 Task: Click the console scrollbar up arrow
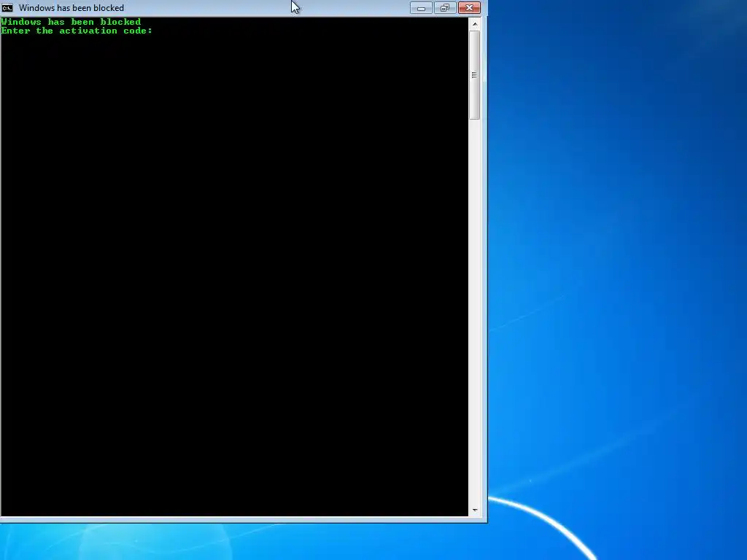coord(474,24)
